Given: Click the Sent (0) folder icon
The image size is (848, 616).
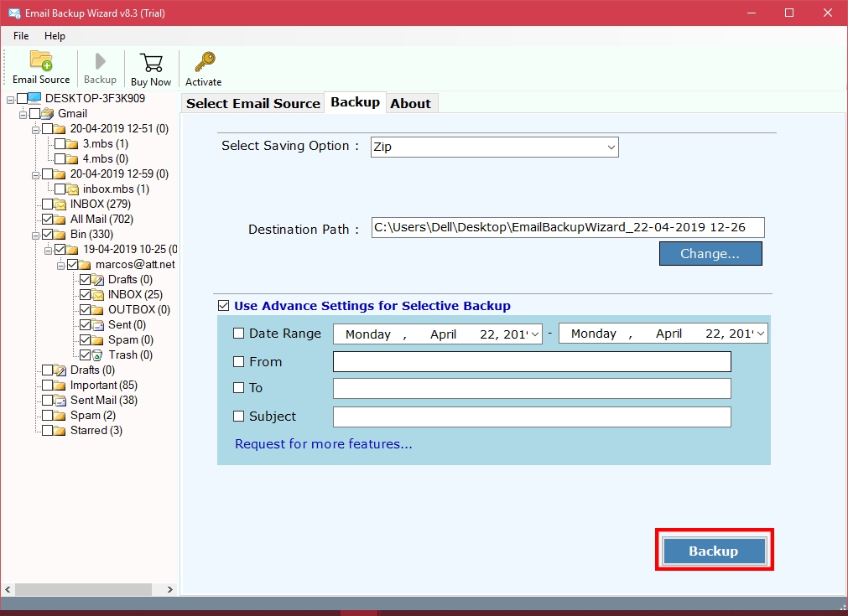Looking at the screenshot, I should 98,324.
